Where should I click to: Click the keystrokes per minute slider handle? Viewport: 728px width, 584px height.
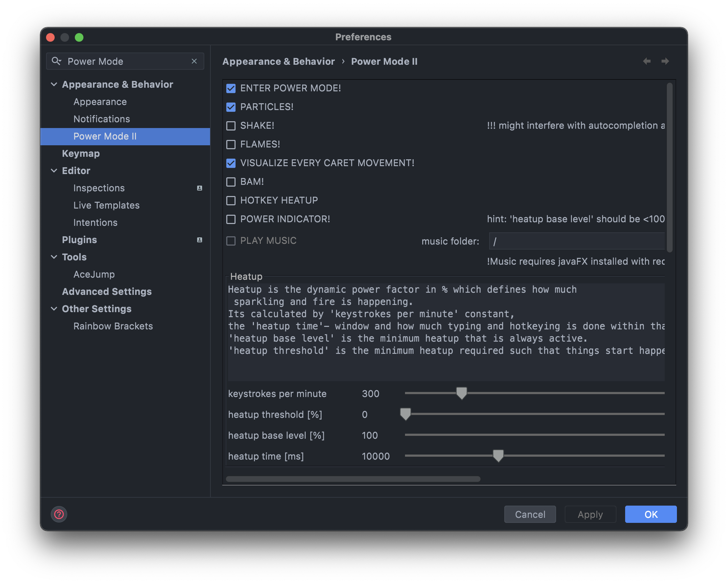tap(461, 393)
